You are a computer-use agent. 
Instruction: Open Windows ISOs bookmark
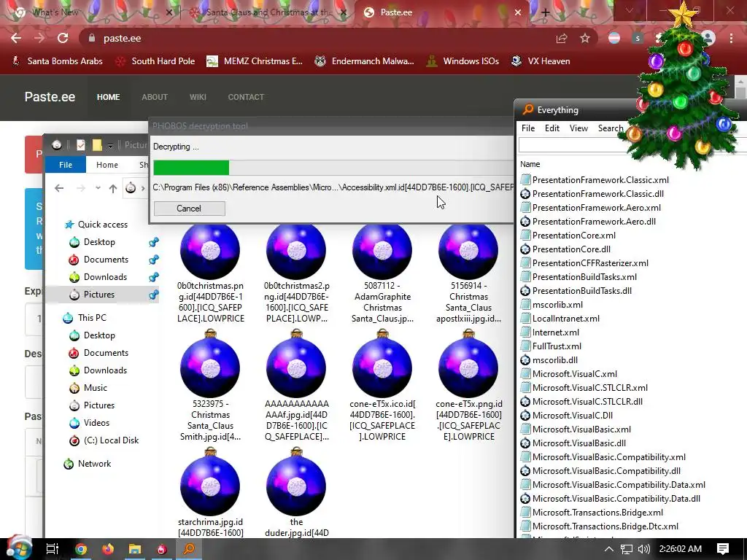point(462,61)
